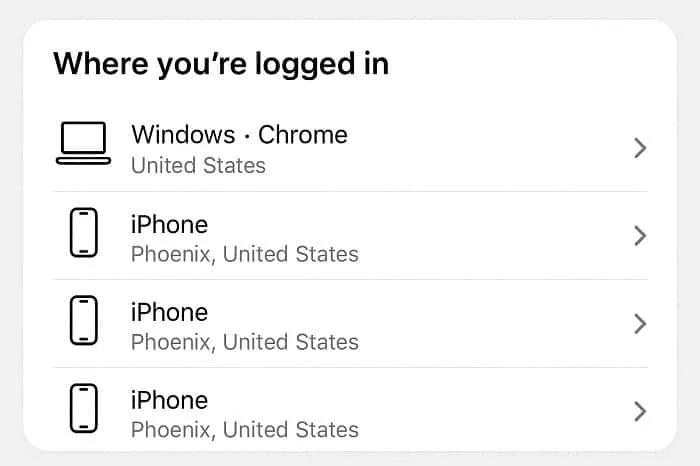Screen dimensions: 700x466
Task: Select the third iPhone title label
Action: [169, 400]
